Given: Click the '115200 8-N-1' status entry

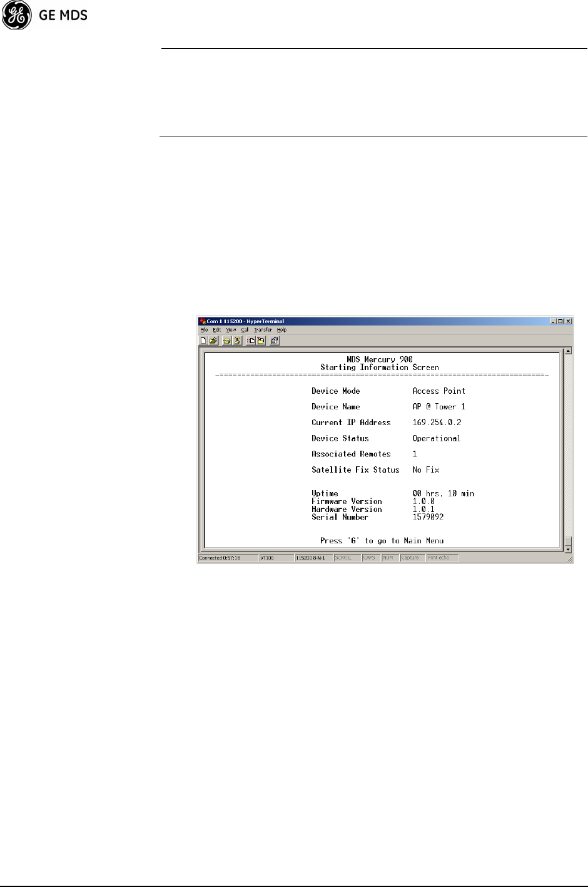Looking at the screenshot, I should [x=310, y=558].
